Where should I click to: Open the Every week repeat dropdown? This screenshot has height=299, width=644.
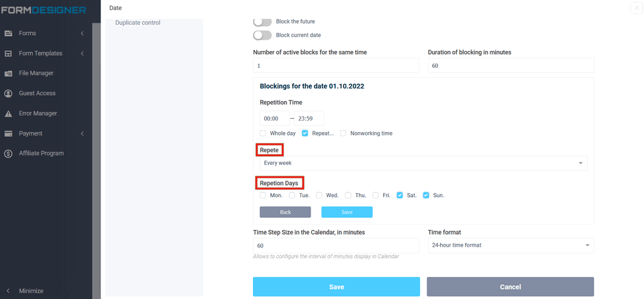pyautogui.click(x=423, y=163)
